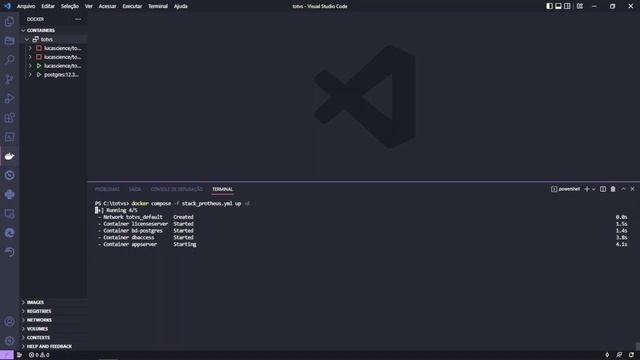Expand the running lucascience container
The image size is (640, 360).
tap(30, 66)
